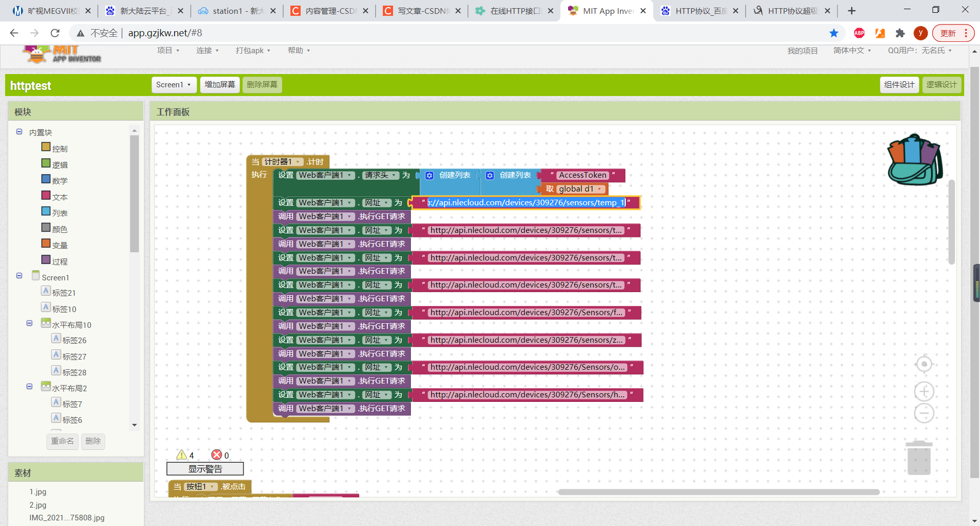
Task: Click the gear icon on first 创建列表 block
Action: point(430,176)
